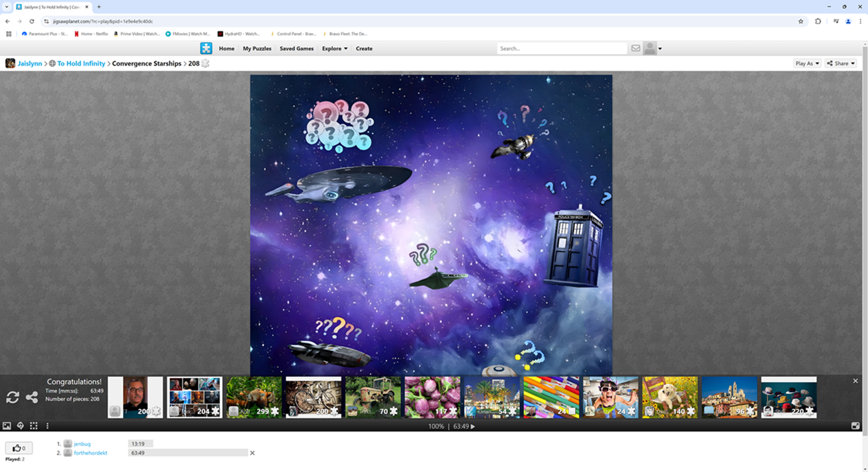Open the 117-piece eggplants puzzle thumbnail
This screenshot has width=868, height=472.
point(432,397)
